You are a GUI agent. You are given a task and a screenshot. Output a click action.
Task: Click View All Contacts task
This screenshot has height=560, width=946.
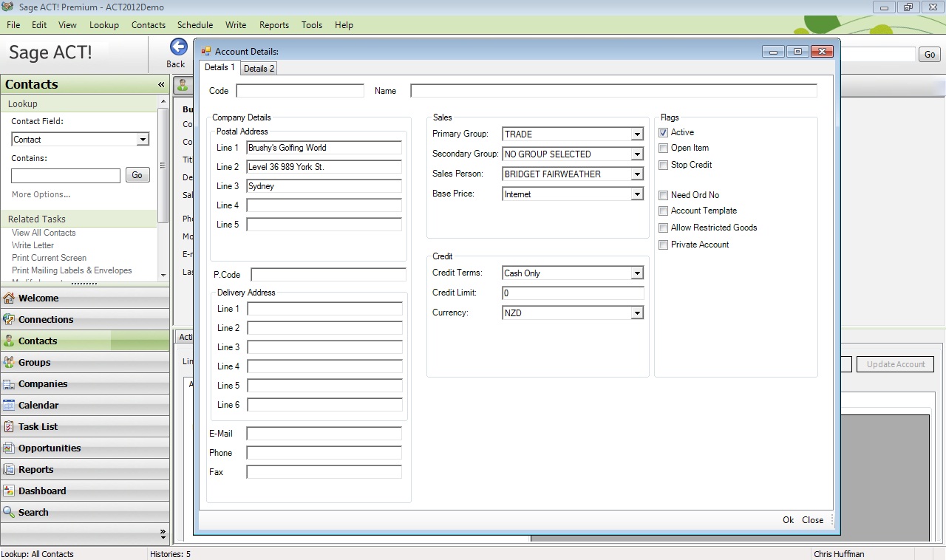44,233
